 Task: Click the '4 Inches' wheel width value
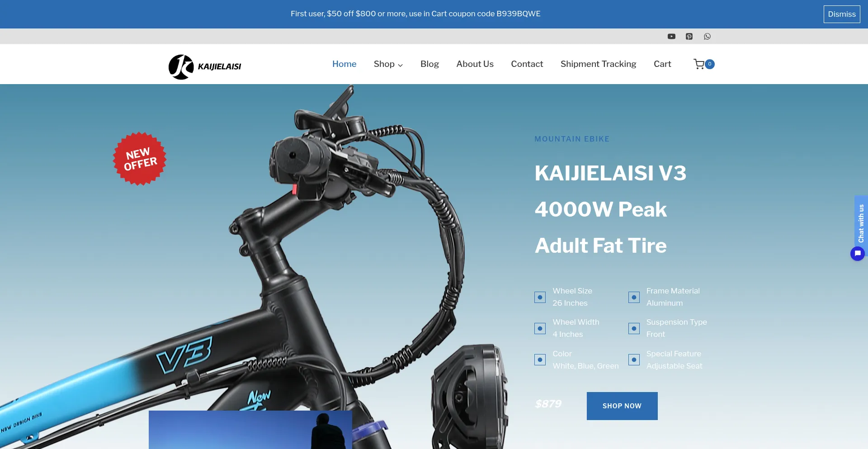[568, 335]
